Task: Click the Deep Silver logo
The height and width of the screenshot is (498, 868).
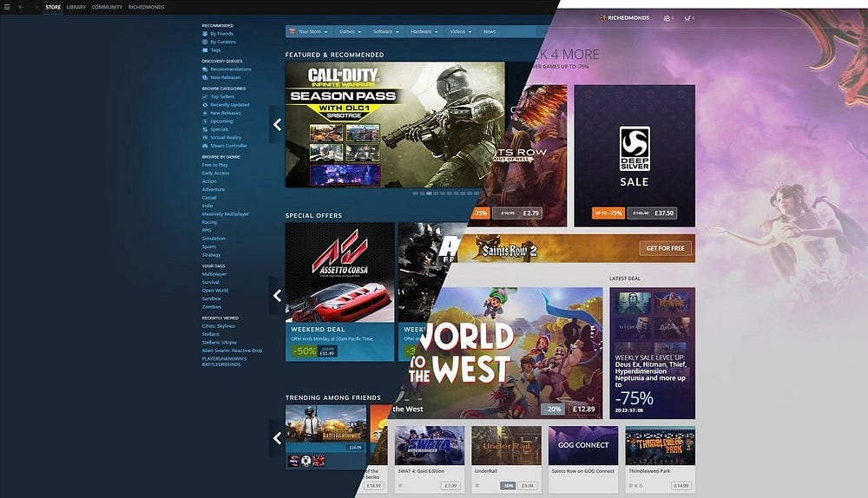Action: [635, 148]
